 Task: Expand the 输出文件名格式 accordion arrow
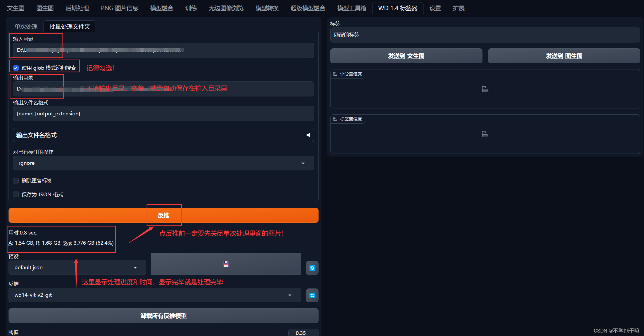[x=308, y=135]
